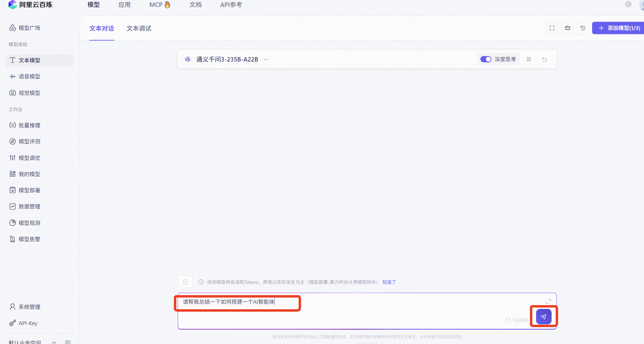Open 视觉模型 in the sidebar
Viewport: 644px width, 344px height.
[x=25, y=93]
